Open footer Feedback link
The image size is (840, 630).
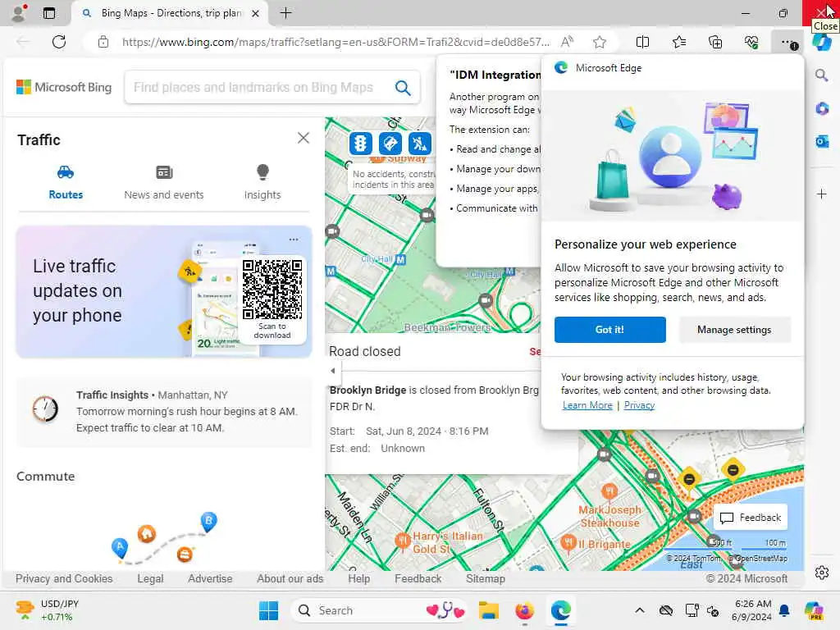pos(418,578)
